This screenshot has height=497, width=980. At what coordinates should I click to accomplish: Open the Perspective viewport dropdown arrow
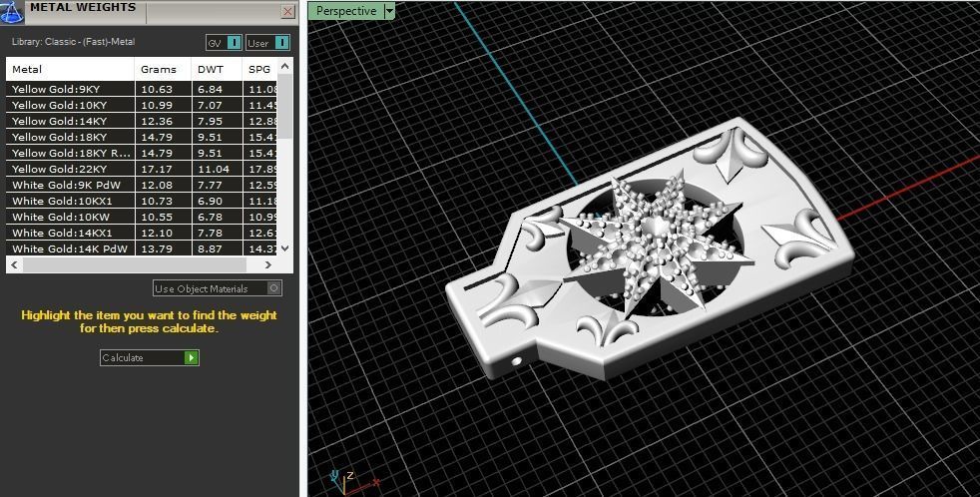pyautogui.click(x=389, y=11)
